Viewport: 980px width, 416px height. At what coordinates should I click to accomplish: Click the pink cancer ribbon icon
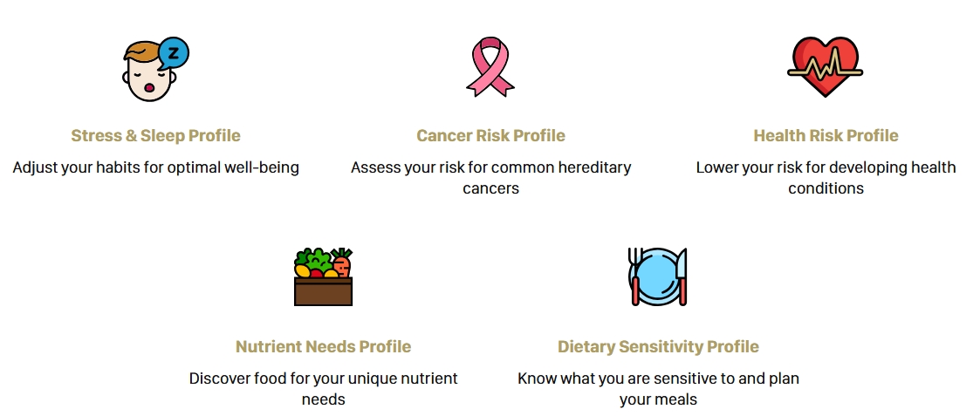coord(490,67)
